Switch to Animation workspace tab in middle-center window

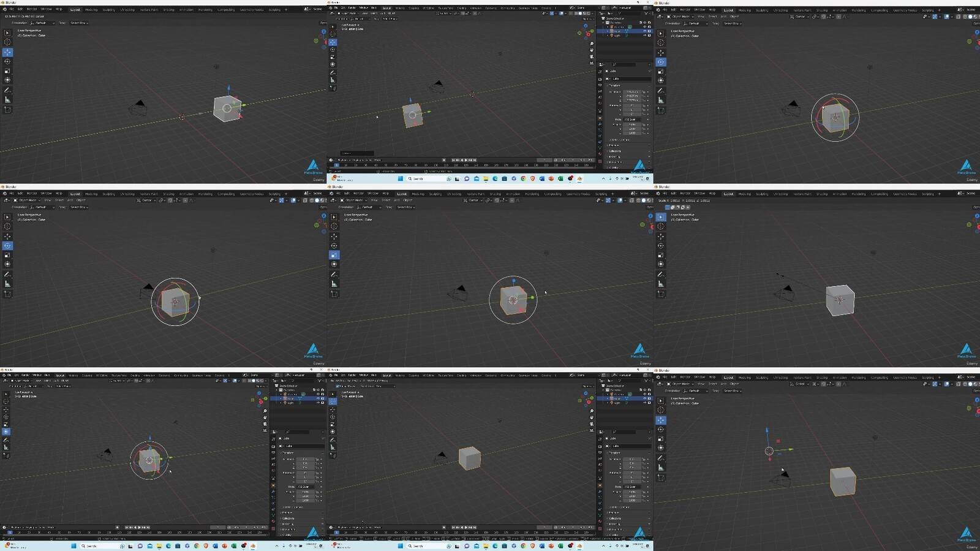point(513,194)
